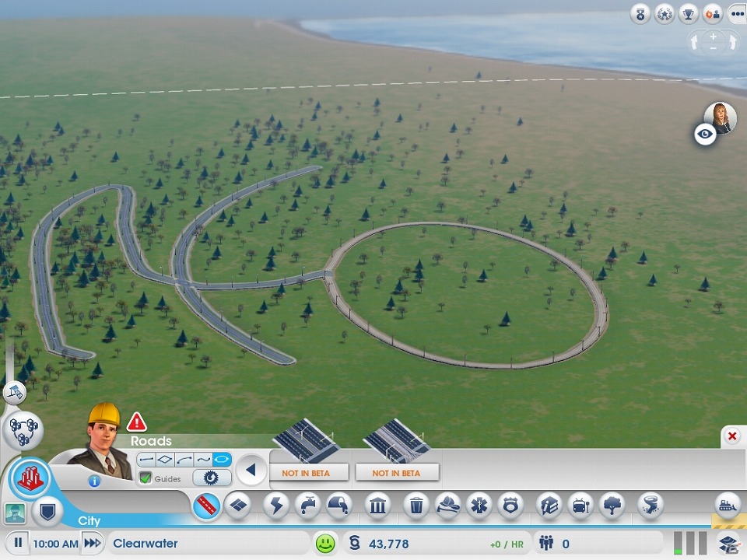Image resolution: width=747 pixels, height=560 pixels.
Task: Zoom in with the plus control
Action: 714,37
